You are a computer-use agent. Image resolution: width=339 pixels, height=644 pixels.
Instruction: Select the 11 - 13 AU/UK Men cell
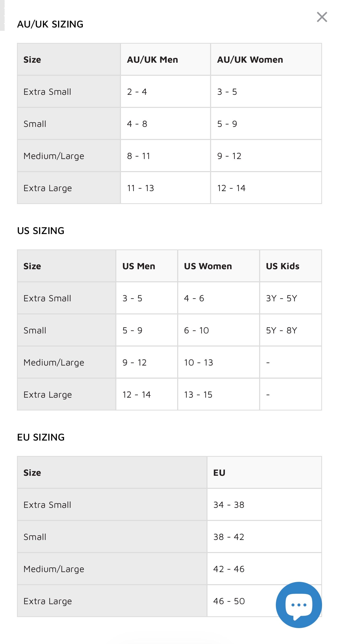[166, 188]
